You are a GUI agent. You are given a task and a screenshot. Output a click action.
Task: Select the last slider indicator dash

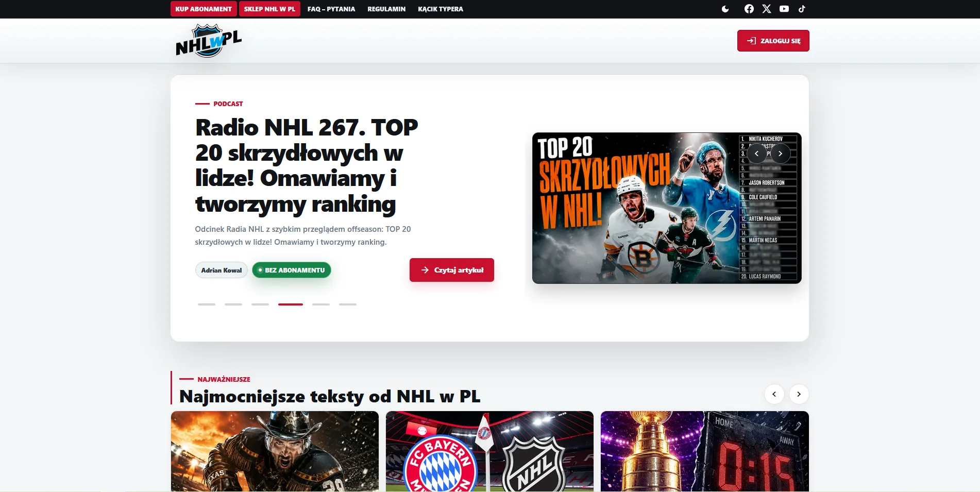coord(348,304)
